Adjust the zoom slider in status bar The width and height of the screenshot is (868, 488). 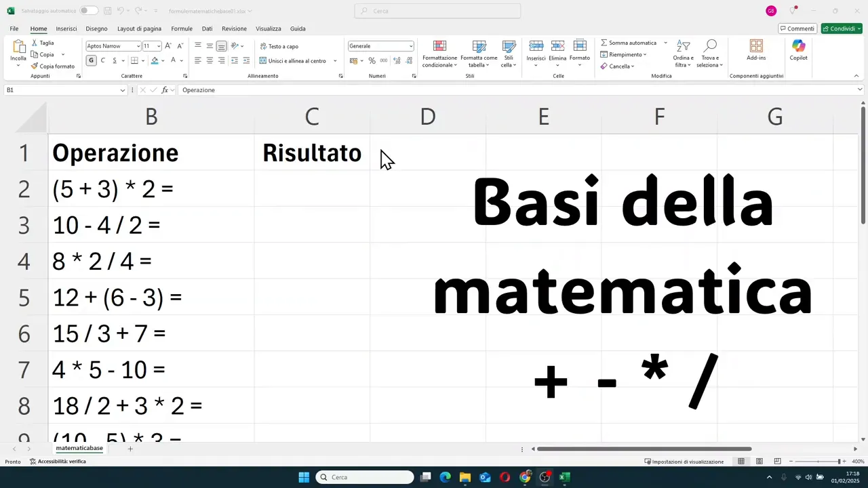(x=817, y=462)
